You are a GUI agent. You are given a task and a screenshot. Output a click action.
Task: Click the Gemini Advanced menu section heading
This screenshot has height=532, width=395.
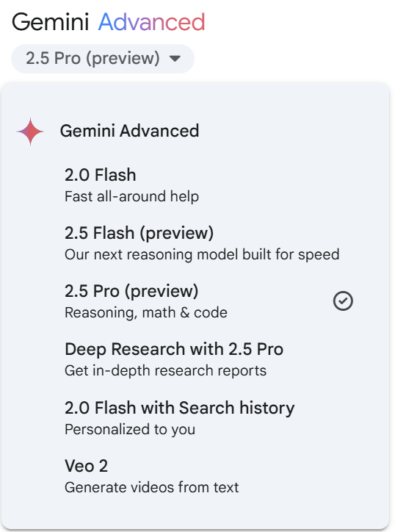coord(129,131)
